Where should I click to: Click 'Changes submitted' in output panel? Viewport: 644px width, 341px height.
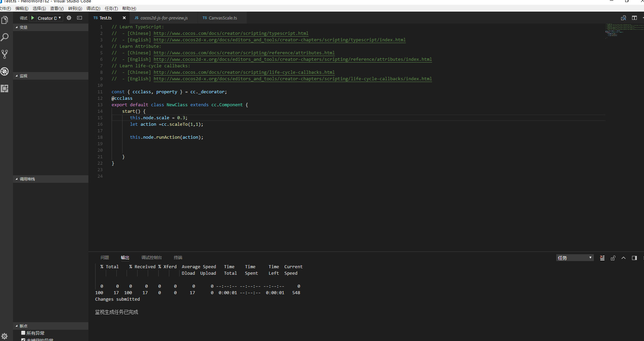tap(117, 299)
